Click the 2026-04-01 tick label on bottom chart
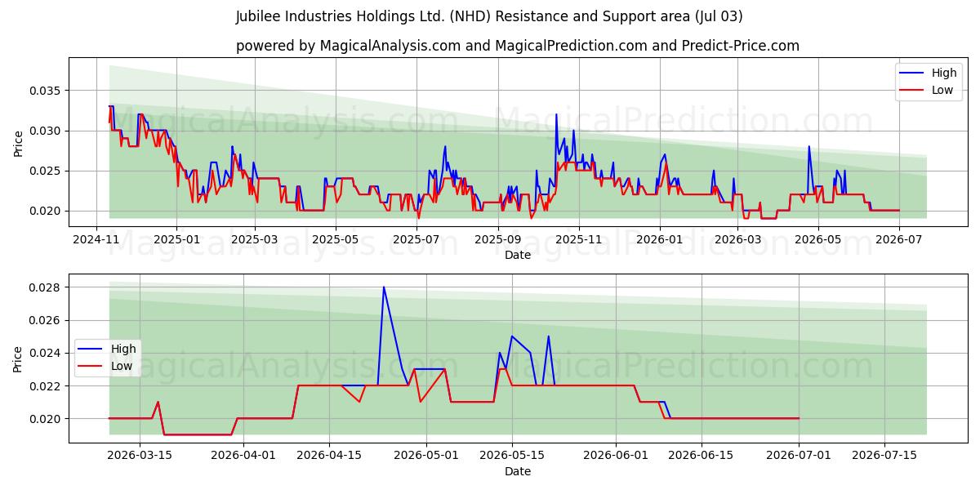The image size is (980, 490). pyautogui.click(x=243, y=455)
